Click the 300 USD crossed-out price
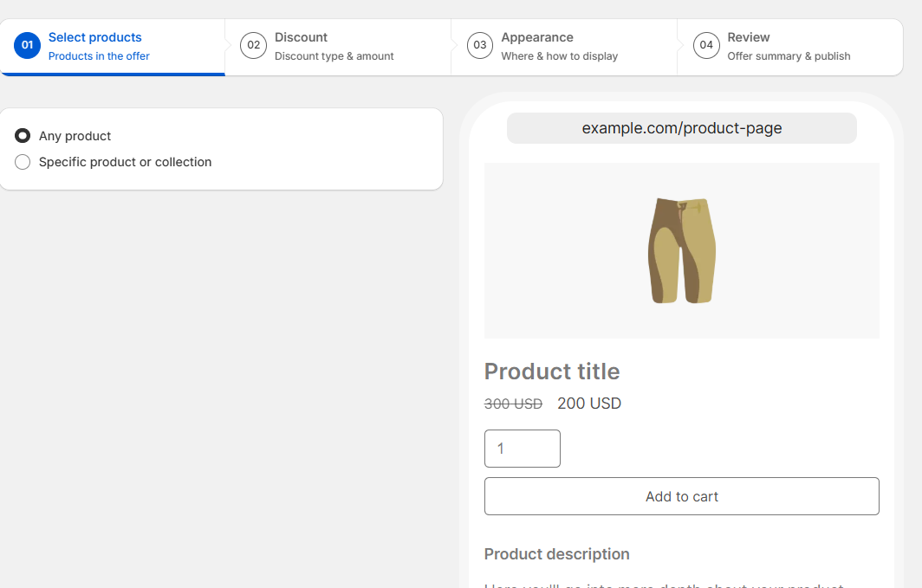 tap(513, 404)
